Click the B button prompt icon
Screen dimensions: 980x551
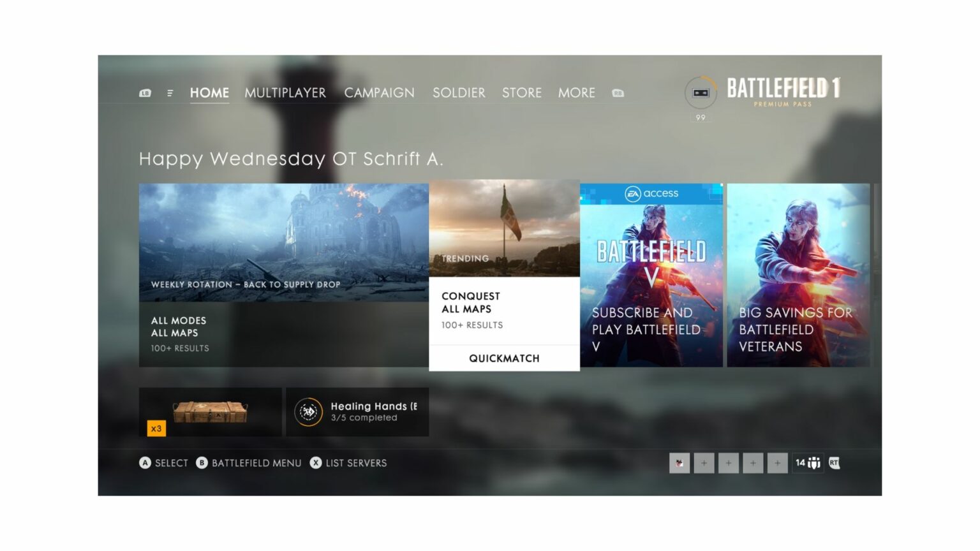(x=202, y=463)
